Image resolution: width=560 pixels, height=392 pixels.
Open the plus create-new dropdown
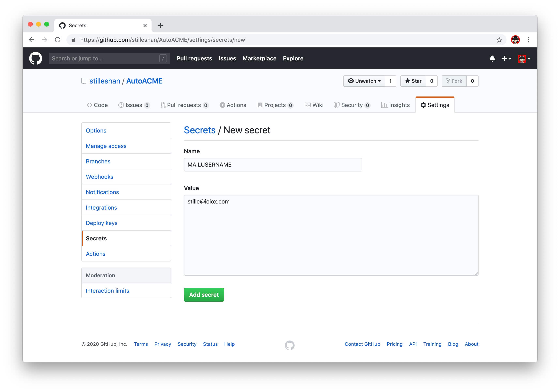(506, 59)
